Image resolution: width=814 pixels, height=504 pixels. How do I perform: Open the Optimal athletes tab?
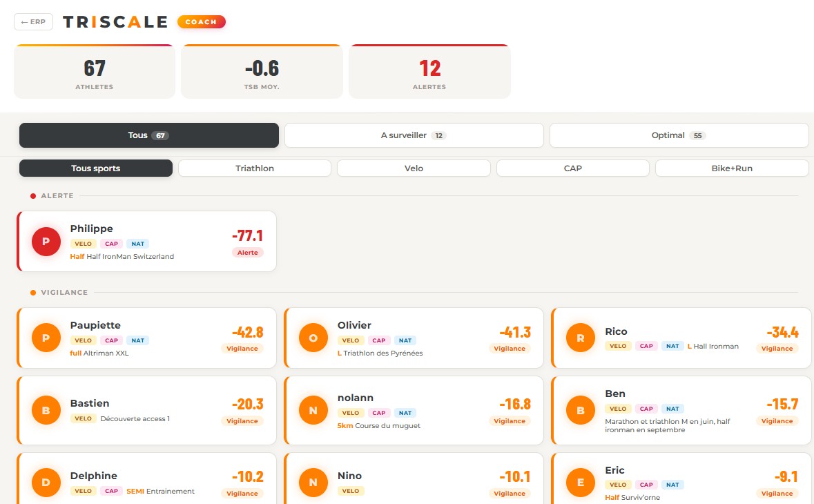[678, 135]
